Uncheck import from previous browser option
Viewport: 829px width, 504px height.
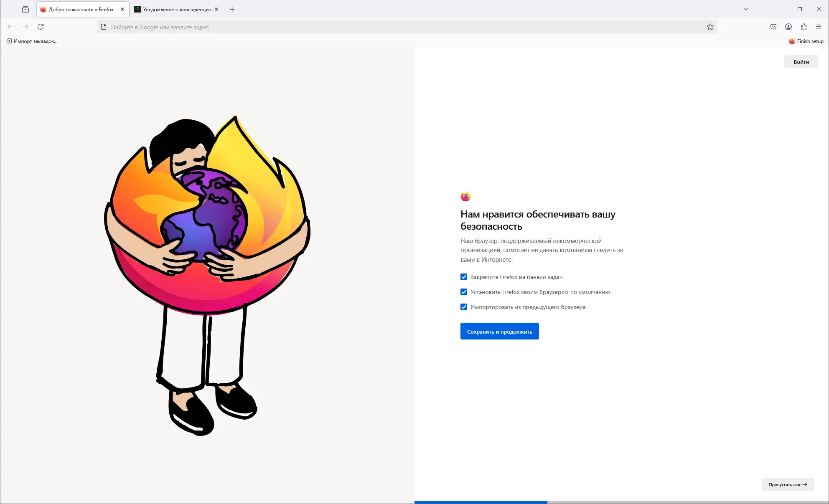coord(464,307)
